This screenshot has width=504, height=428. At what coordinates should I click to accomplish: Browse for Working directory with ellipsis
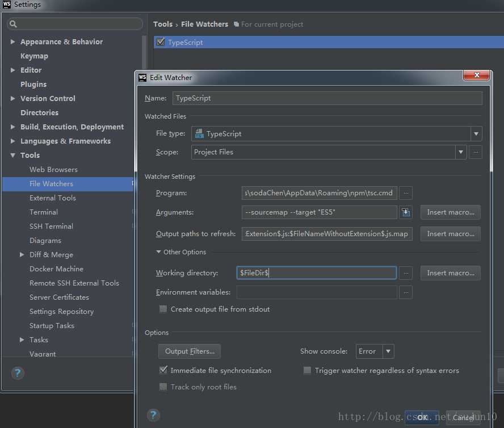(406, 273)
